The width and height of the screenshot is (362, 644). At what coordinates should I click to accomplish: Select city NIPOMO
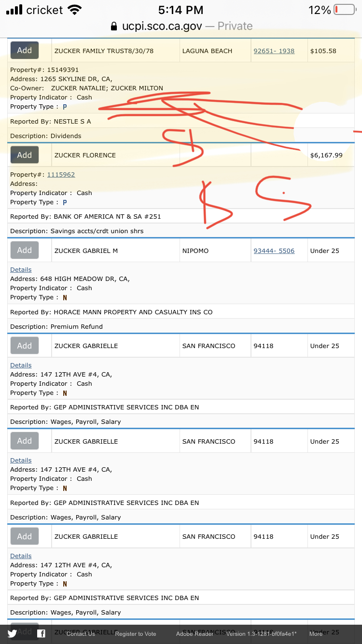[195, 251]
